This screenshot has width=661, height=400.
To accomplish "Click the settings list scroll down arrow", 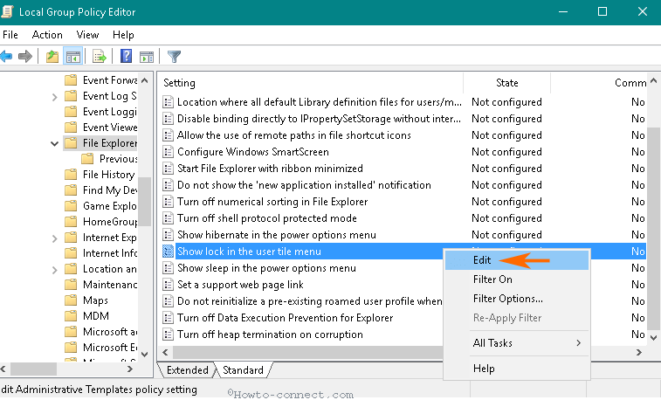I will click(653, 337).
